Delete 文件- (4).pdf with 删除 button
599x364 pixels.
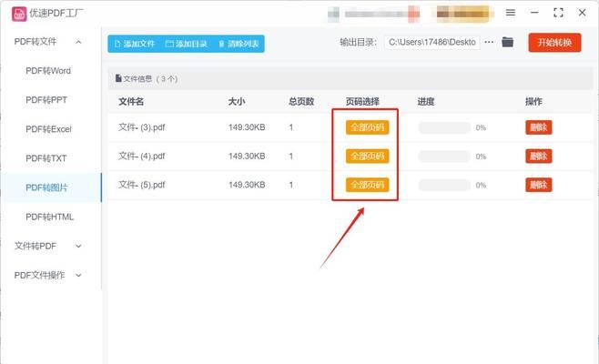[x=539, y=156]
